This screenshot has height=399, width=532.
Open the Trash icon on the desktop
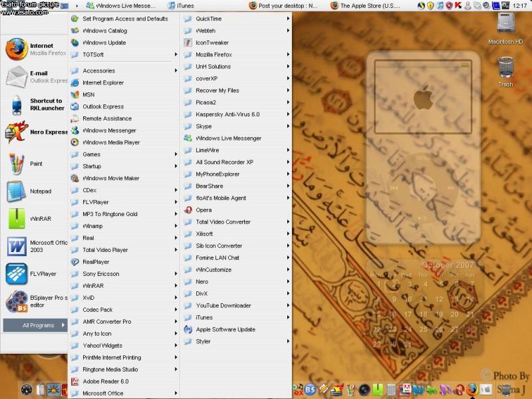[x=506, y=66]
